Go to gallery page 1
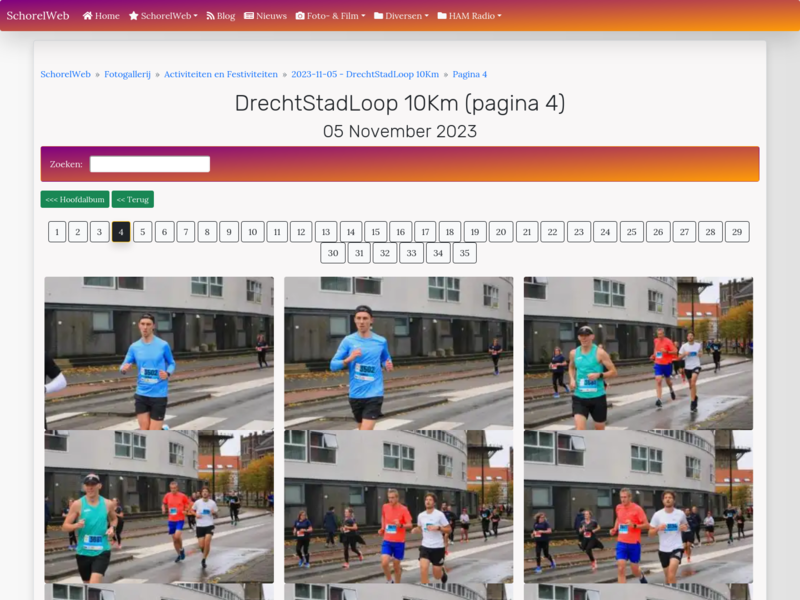Viewport: 800px width, 600px height. (x=57, y=232)
